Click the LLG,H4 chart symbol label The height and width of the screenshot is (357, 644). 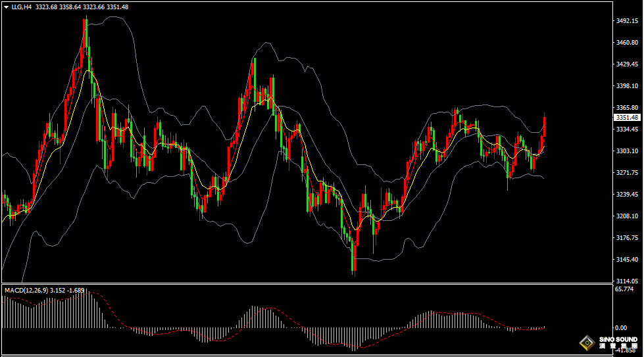click(x=21, y=7)
